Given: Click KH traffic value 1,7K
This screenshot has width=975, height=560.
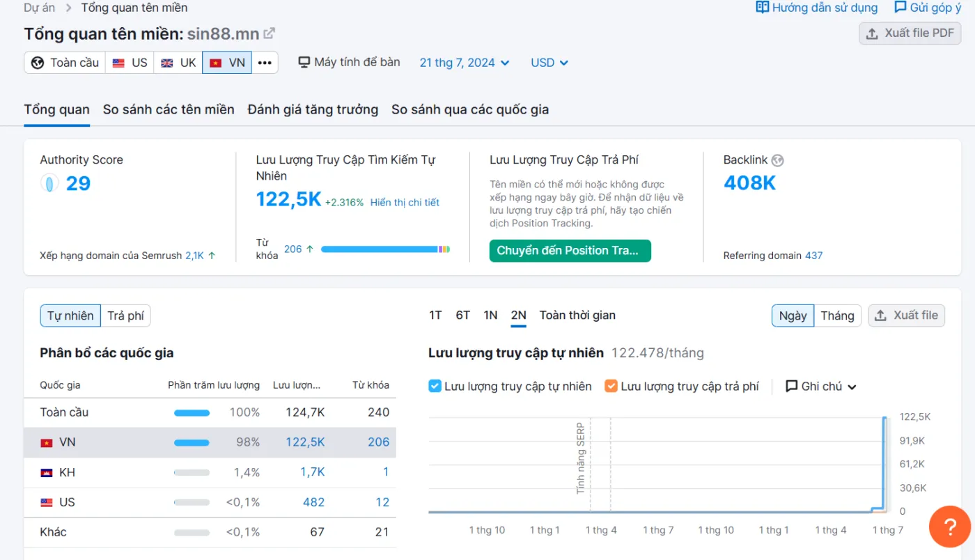Looking at the screenshot, I should coord(313,472).
